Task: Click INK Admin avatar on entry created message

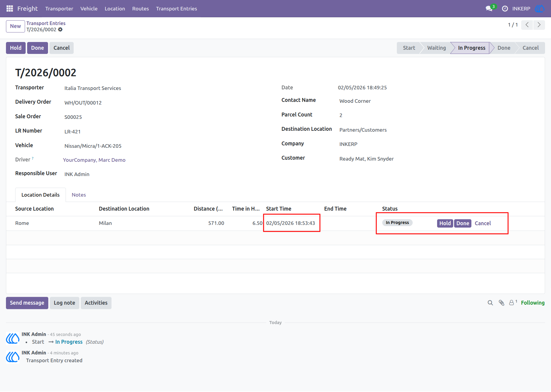Action: (13, 357)
